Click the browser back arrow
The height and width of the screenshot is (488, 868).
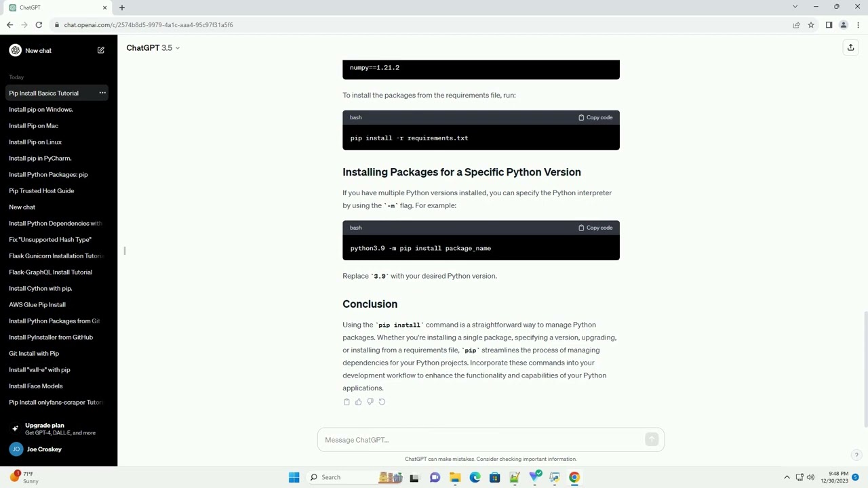[x=9, y=25]
